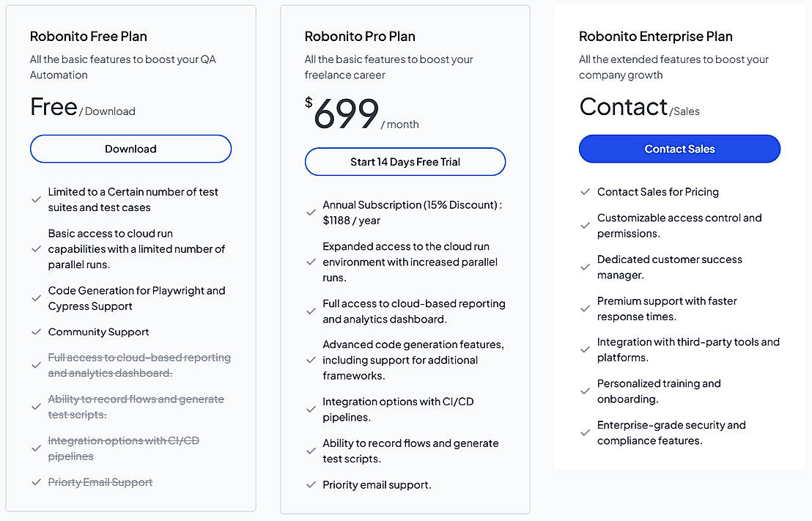Click checkmark beside Annual Subscription discount
This screenshot has width=812, height=521.
pos(311,213)
